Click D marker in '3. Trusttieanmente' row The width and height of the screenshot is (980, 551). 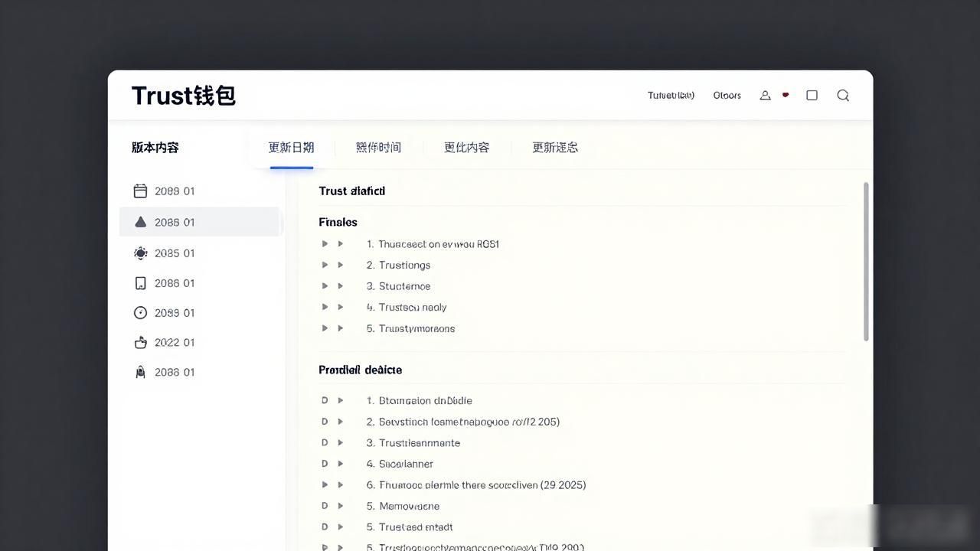tap(325, 442)
